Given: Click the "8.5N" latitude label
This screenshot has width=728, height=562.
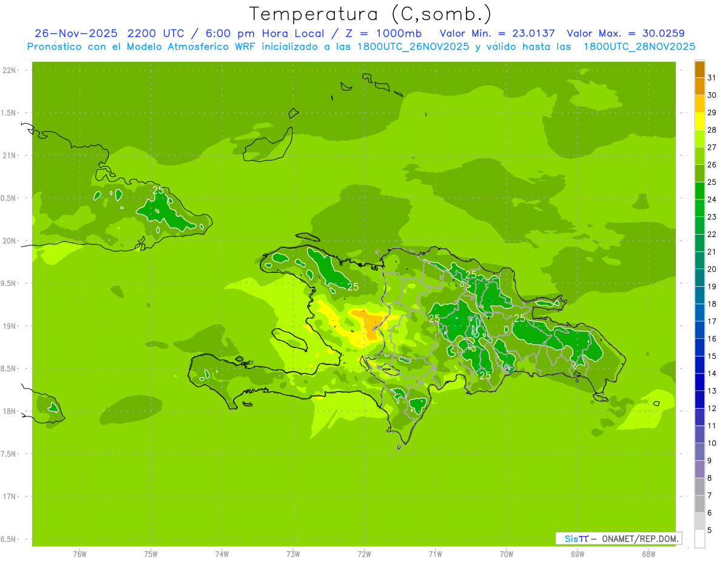Looking at the screenshot, I should (9, 369).
